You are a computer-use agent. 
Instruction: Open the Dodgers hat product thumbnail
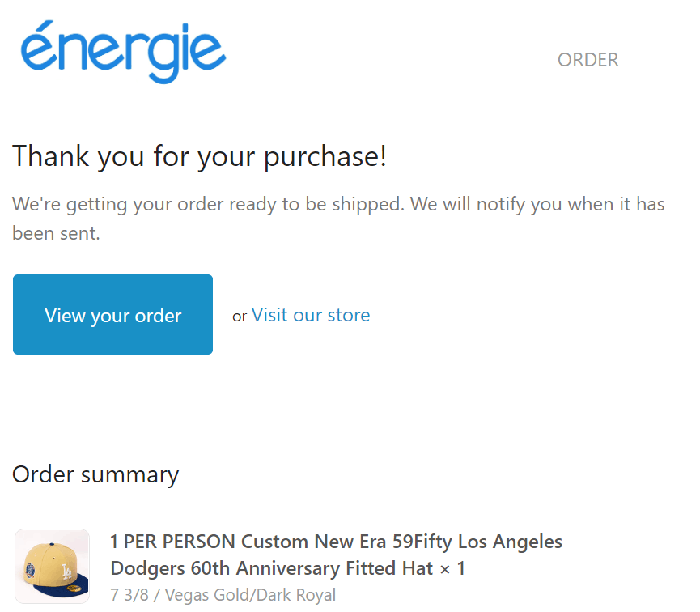(53, 567)
